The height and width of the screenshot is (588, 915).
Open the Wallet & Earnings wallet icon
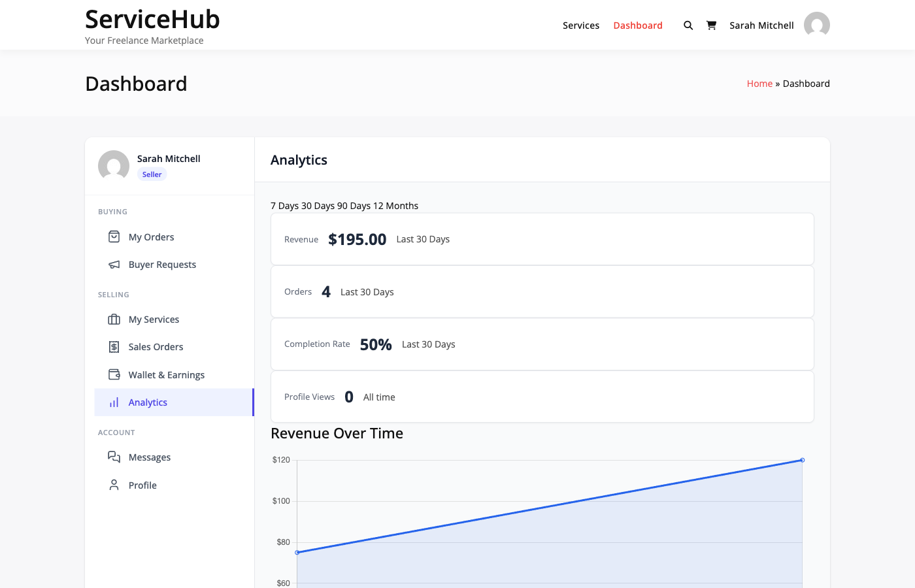(x=114, y=374)
